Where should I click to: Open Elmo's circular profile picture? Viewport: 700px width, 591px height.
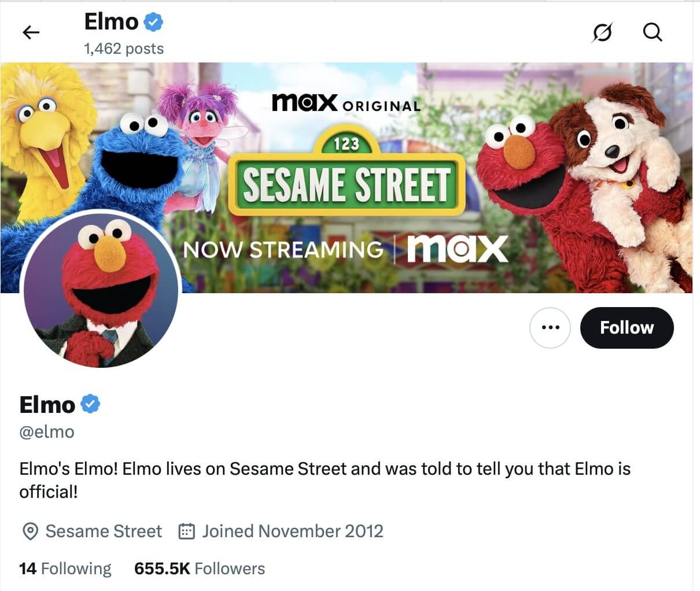pos(100,290)
